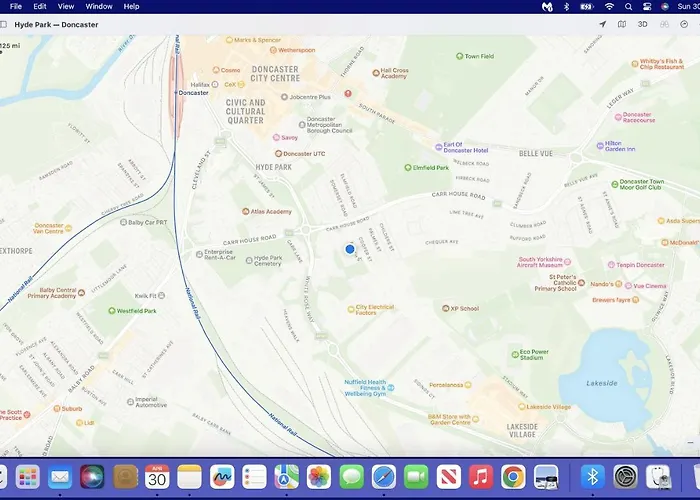
Task: Select Balby Central Primary Academy marker
Action: 81,293
